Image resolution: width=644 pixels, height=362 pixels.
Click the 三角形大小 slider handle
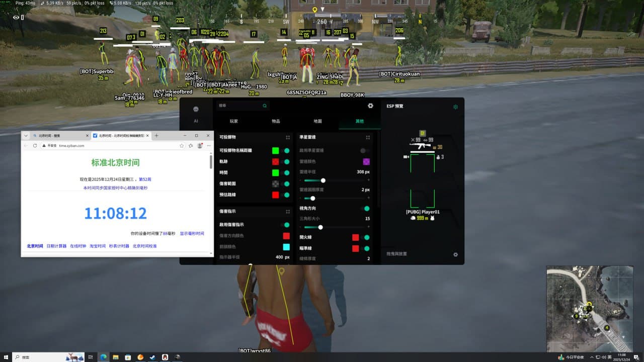click(x=320, y=227)
